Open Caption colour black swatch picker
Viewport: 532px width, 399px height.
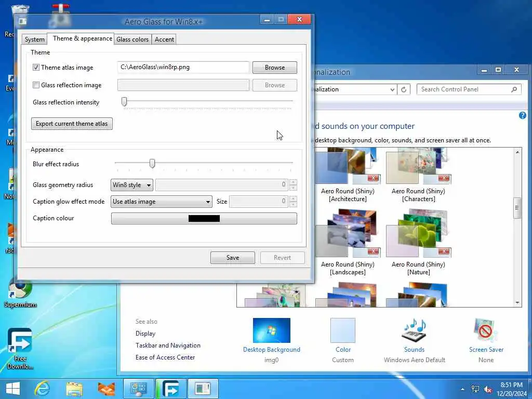[x=204, y=219]
